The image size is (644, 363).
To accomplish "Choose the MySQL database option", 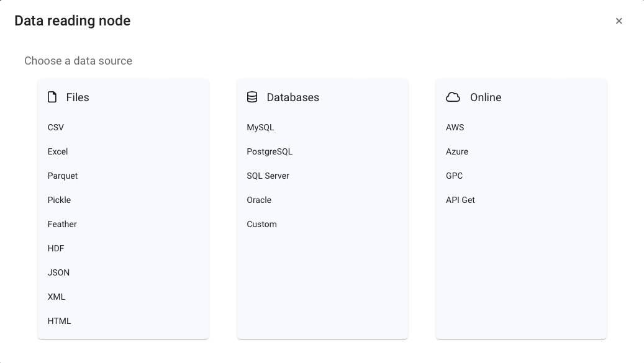I will point(260,128).
